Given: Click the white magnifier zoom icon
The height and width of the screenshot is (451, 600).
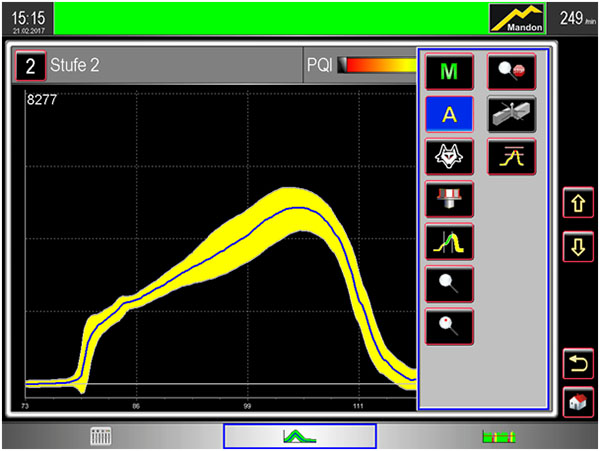Looking at the screenshot, I should tap(449, 284).
